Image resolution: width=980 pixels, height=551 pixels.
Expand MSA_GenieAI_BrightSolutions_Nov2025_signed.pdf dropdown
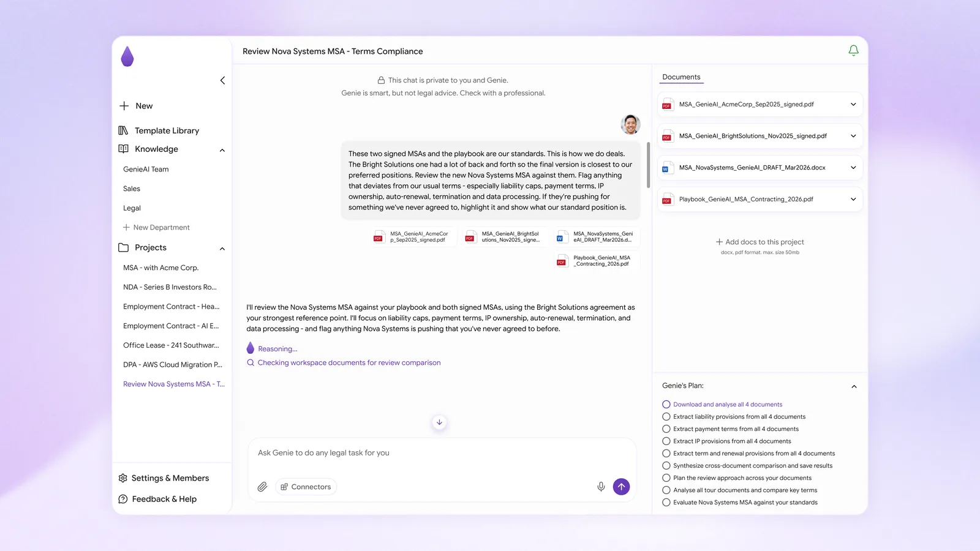coord(853,136)
